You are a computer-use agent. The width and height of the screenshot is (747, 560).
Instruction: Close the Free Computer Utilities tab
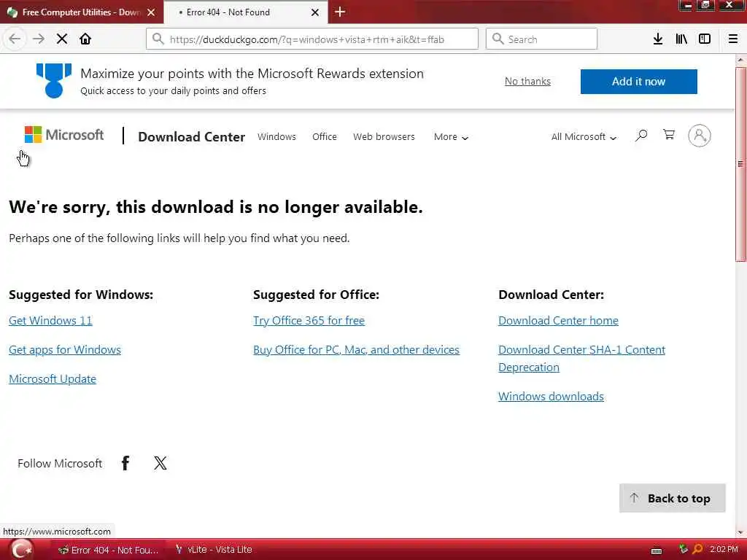pos(151,12)
